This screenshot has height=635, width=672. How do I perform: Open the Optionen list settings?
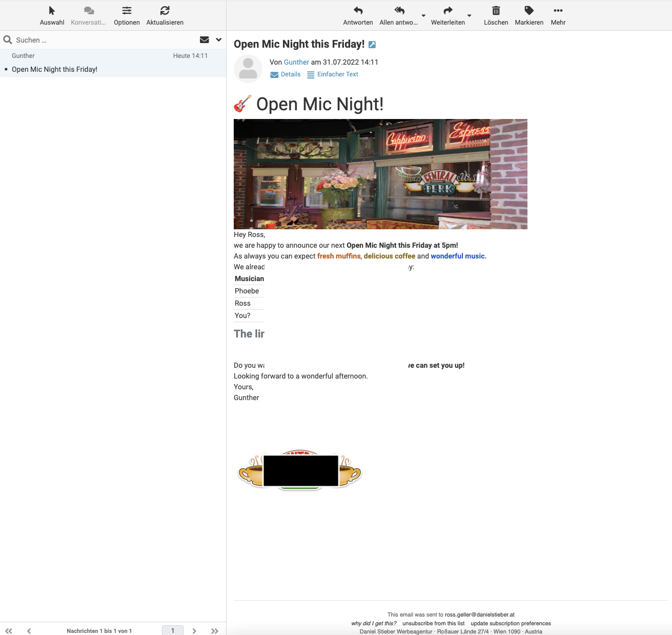(127, 16)
